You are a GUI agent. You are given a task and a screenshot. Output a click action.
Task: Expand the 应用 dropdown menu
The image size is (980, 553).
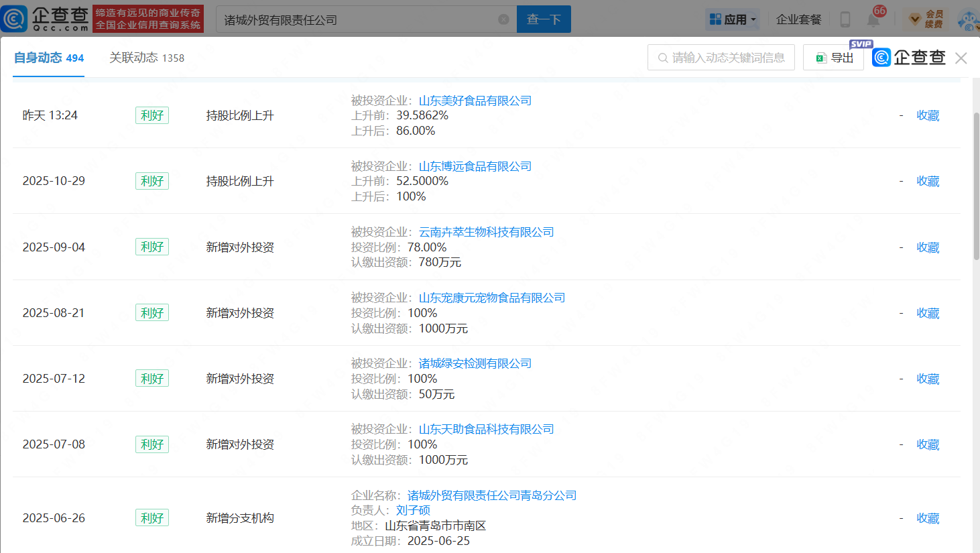733,19
